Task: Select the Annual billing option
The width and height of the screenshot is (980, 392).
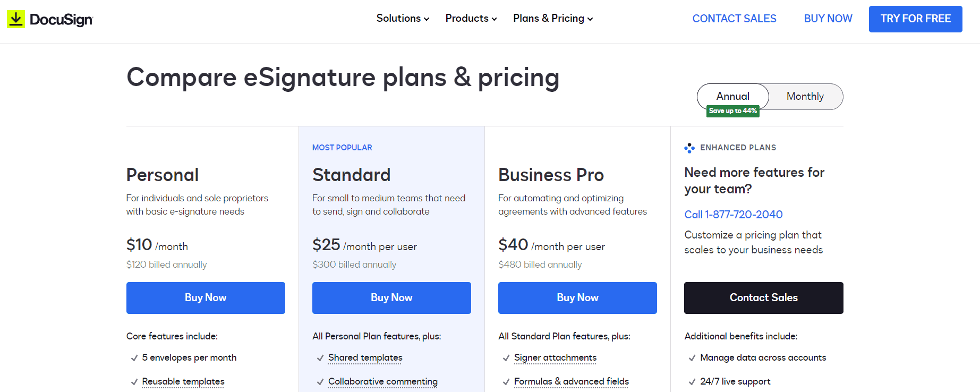Action: tap(732, 96)
